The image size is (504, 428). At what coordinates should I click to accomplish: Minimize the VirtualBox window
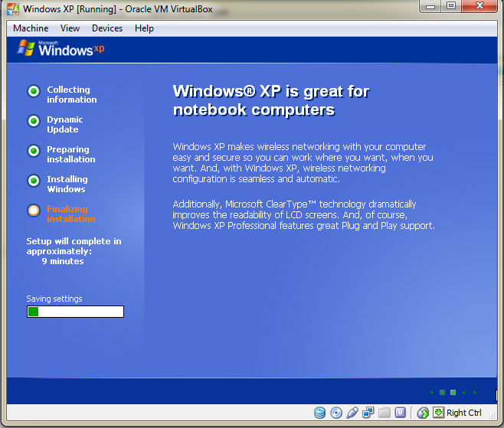(x=430, y=6)
